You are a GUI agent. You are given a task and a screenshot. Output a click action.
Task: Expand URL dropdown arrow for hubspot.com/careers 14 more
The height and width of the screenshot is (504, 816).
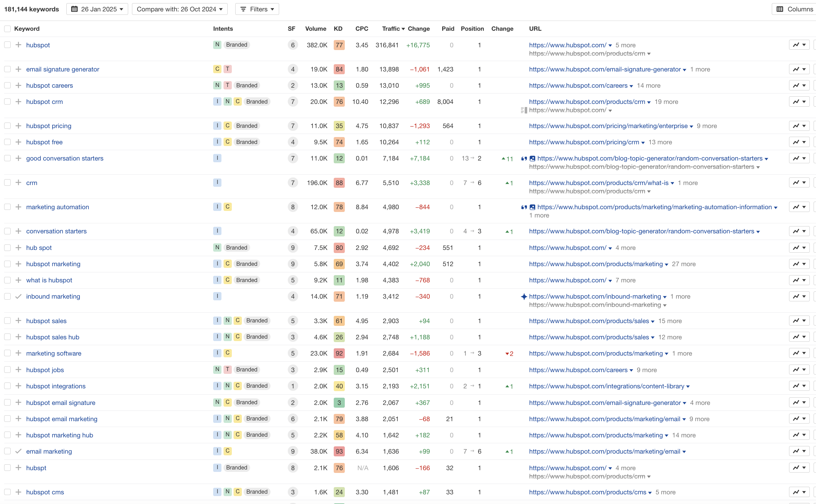(x=631, y=86)
